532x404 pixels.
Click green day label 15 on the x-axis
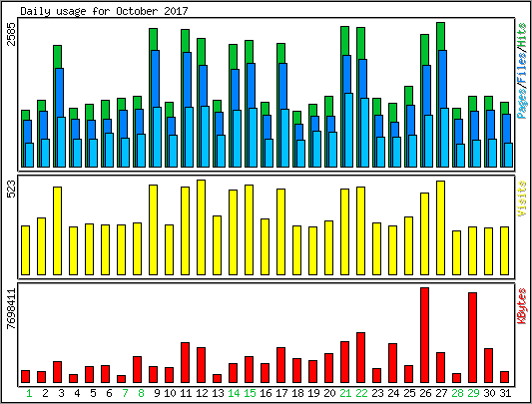pyautogui.click(x=250, y=393)
